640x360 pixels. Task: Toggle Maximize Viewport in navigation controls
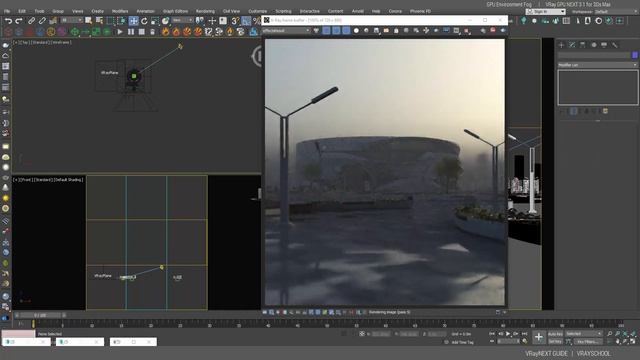pos(633,341)
